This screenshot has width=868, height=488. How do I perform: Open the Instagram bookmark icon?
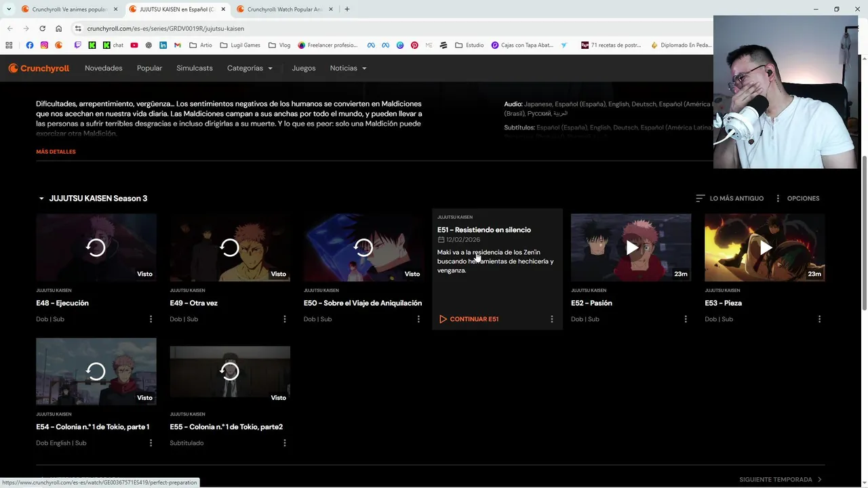coord(44,45)
